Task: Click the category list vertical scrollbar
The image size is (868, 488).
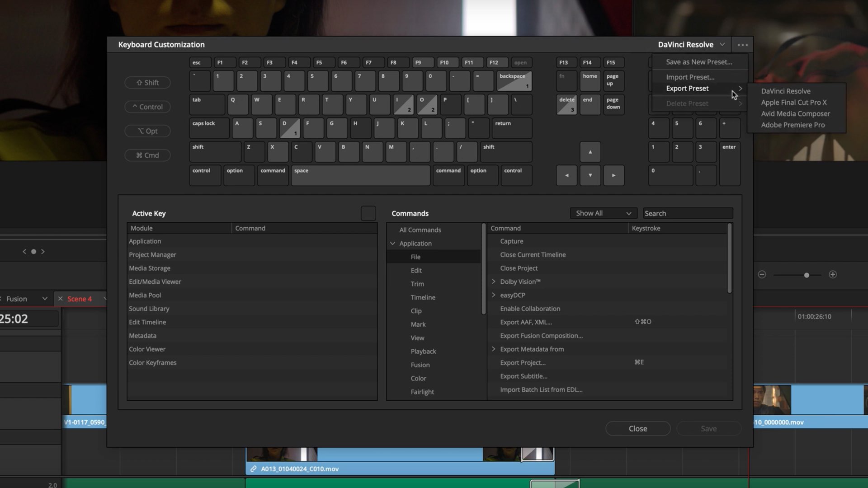Action: pos(483,269)
